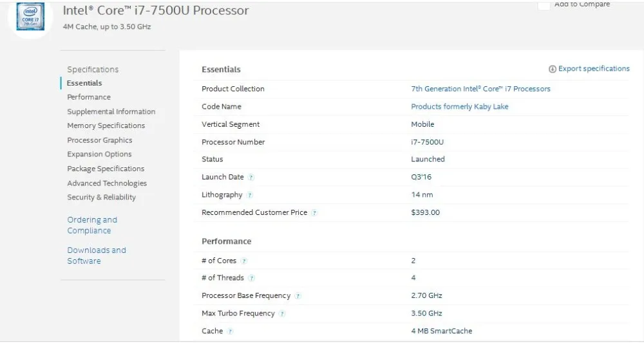Open 7th Generation Intel Core i7 Processors link
644x343 pixels.
pos(480,89)
